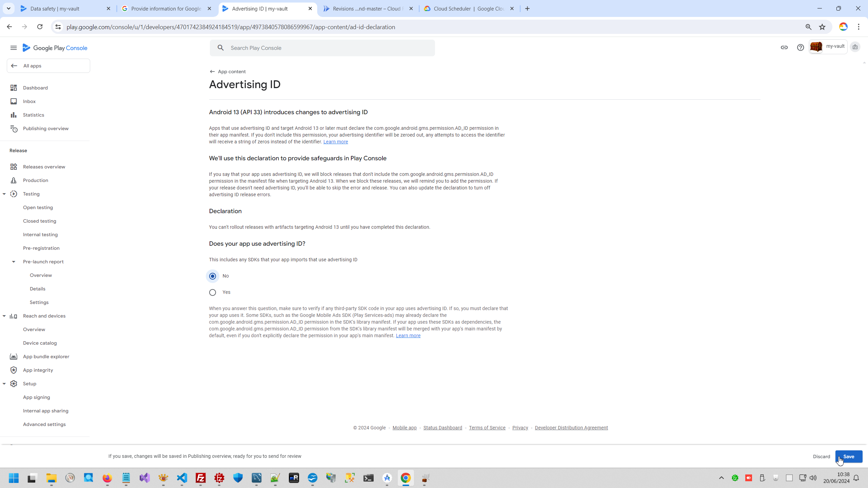This screenshot has height=488, width=868.
Task: Open the help question mark icon
Action: click(800, 47)
